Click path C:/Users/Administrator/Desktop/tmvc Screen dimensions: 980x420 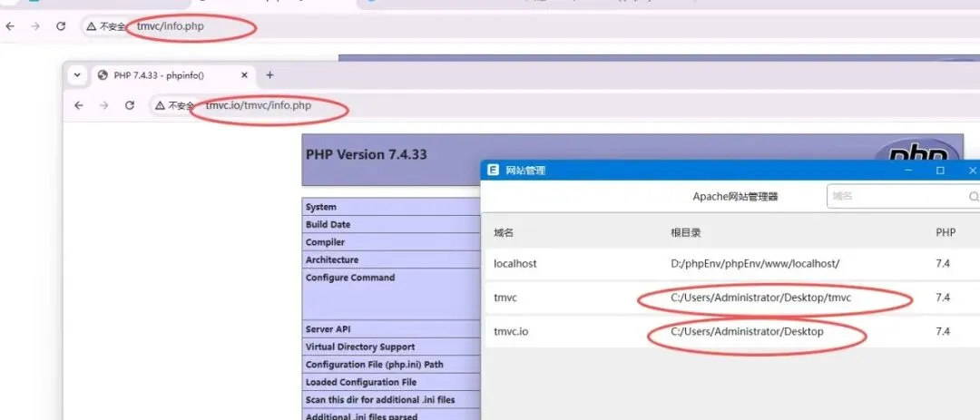click(x=760, y=298)
